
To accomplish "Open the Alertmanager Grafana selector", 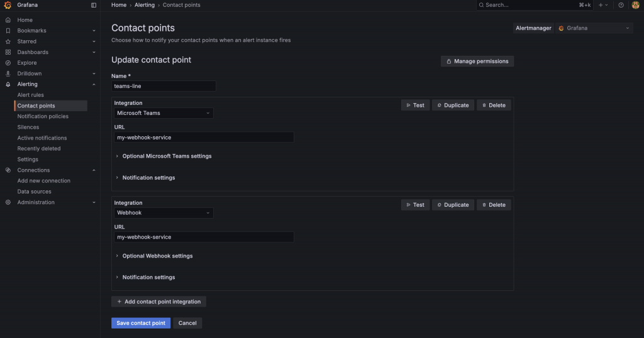I will point(594,28).
